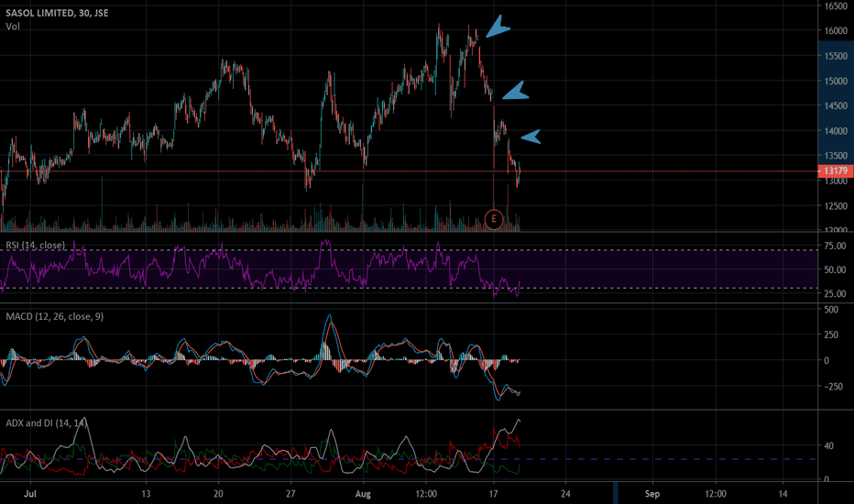Viewport: 854px width, 504px height.
Task: Click the 16500 price axis label
Action: [836, 6]
